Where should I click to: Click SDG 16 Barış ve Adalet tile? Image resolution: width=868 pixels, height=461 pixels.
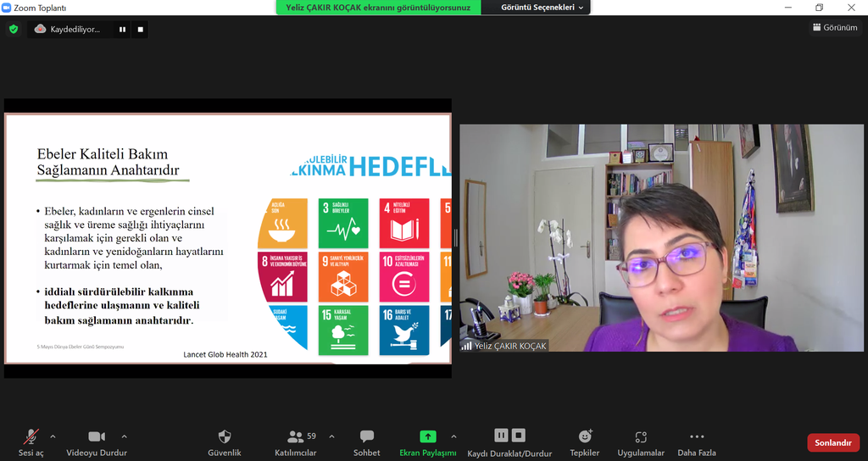[404, 330]
